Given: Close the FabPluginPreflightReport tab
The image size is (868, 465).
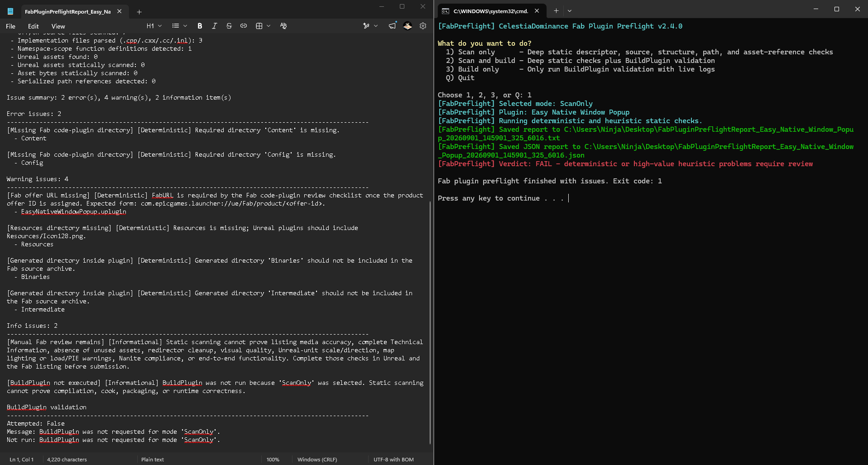Looking at the screenshot, I should [x=120, y=11].
